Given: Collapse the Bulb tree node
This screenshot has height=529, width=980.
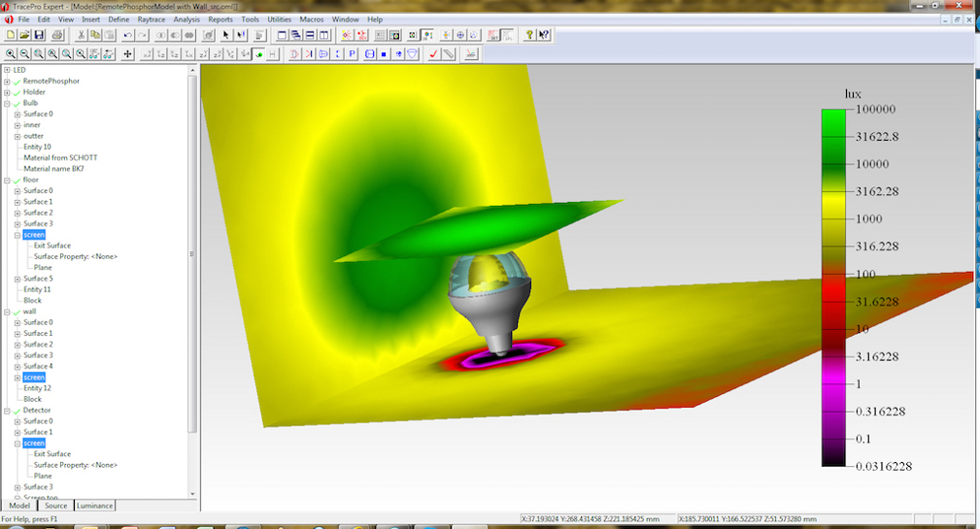Looking at the screenshot, I should coord(7,103).
